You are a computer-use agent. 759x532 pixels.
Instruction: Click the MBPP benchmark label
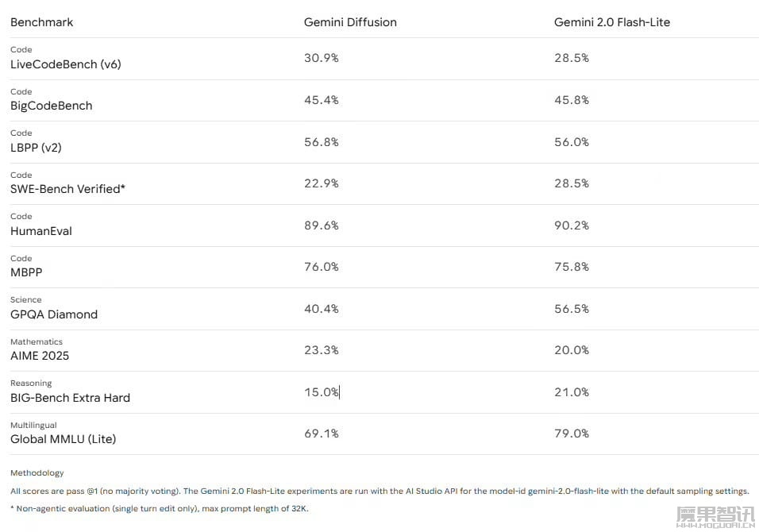(26, 272)
